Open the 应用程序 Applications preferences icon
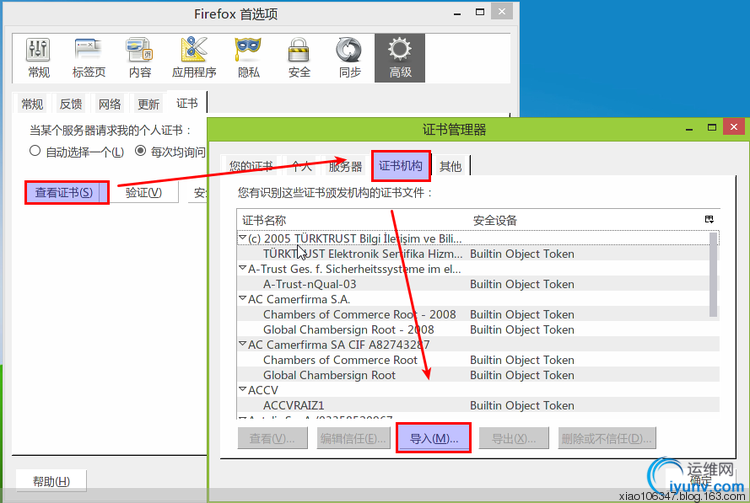Image resolution: width=750 pixels, height=503 pixels. (x=194, y=58)
